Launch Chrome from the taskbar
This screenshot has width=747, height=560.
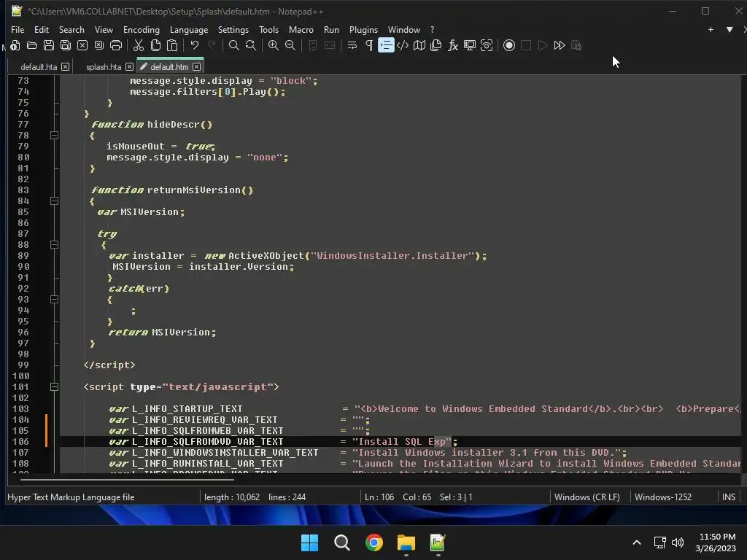pyautogui.click(x=374, y=542)
